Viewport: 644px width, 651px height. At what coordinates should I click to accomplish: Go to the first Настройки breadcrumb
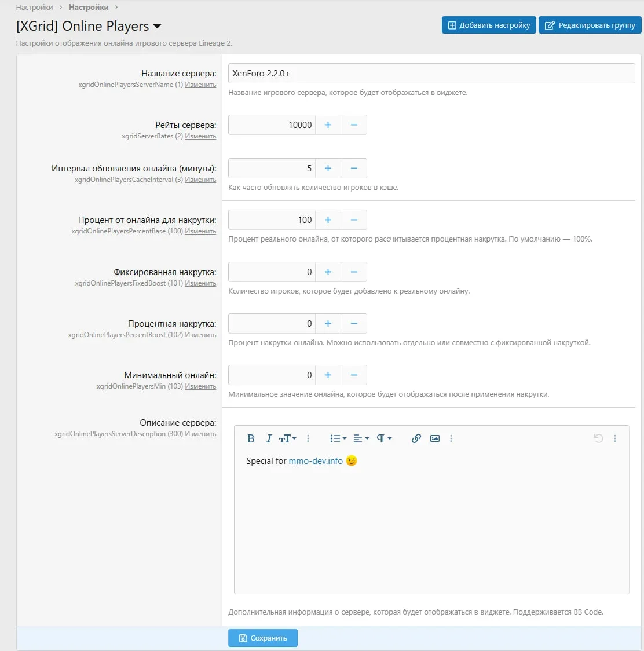[35, 7]
